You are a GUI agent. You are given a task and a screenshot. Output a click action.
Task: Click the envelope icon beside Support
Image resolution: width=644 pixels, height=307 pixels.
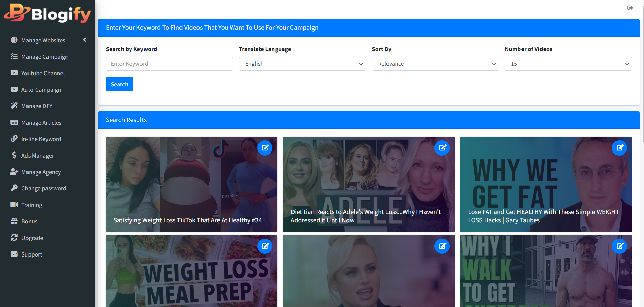(14, 254)
